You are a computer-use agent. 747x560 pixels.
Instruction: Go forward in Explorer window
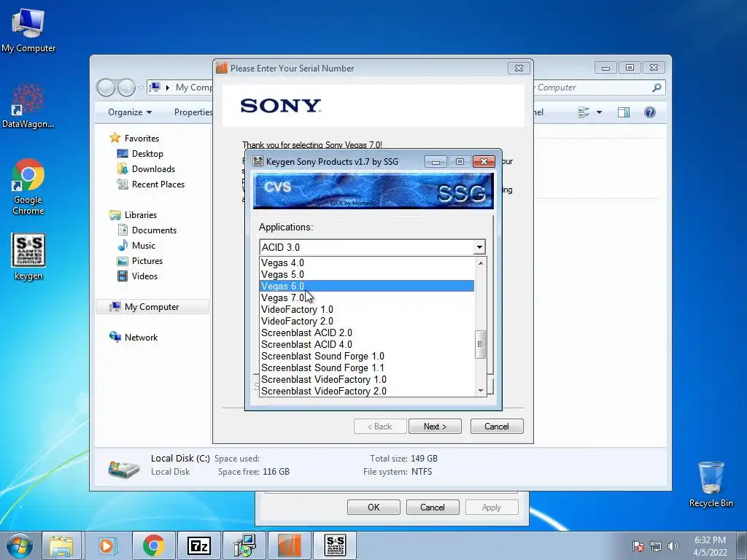[126, 87]
